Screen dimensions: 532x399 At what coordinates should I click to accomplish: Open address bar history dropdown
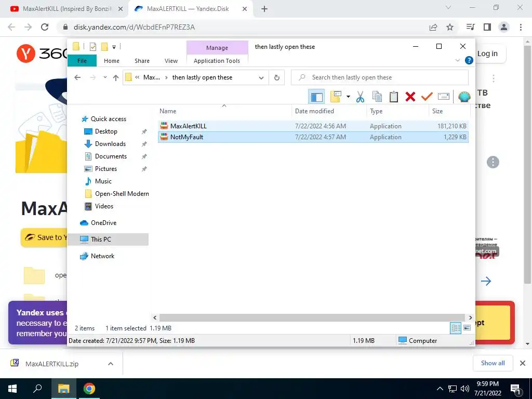point(261,78)
